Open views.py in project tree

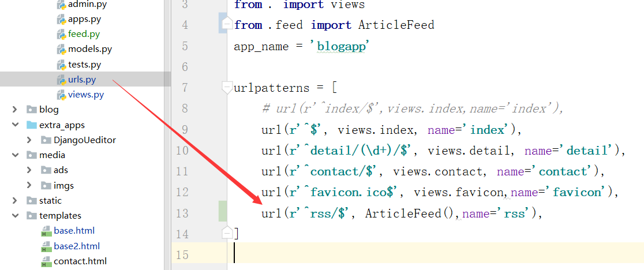(86, 95)
